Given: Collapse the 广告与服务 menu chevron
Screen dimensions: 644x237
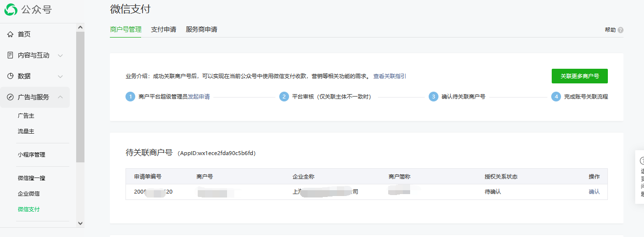Looking at the screenshot, I should coord(61,97).
